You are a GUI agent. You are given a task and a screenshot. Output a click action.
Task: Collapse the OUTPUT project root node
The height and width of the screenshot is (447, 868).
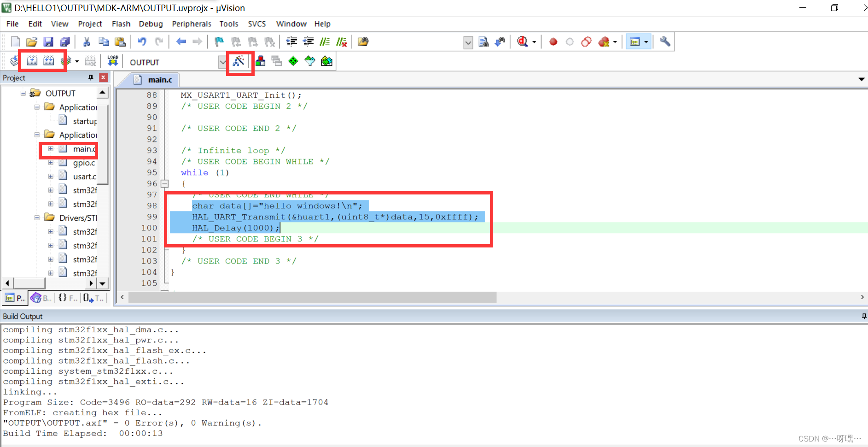23,93
